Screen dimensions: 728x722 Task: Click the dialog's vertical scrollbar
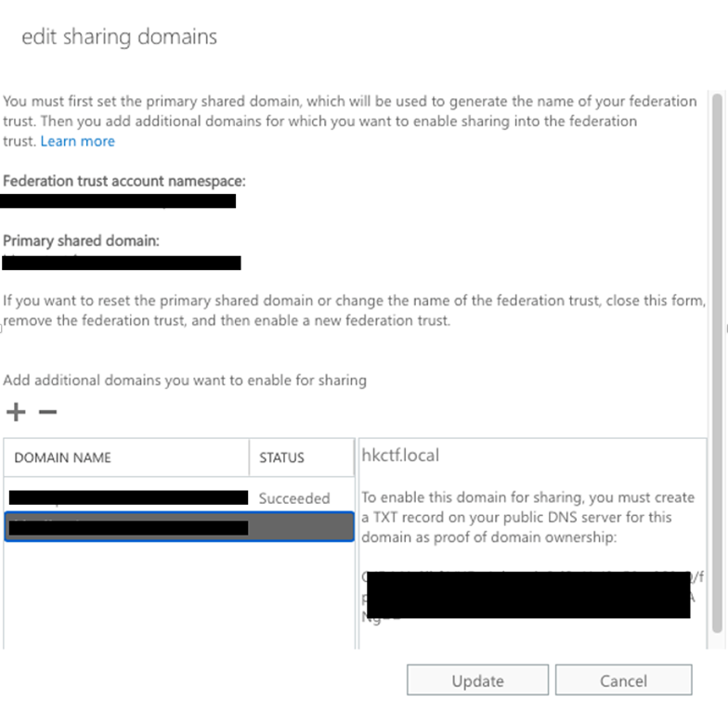point(717,363)
